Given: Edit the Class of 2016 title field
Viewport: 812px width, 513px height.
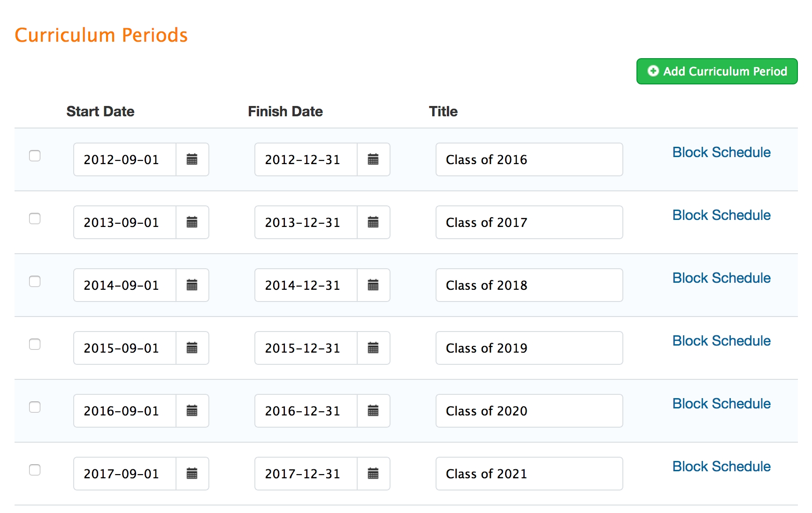Looking at the screenshot, I should coord(529,159).
